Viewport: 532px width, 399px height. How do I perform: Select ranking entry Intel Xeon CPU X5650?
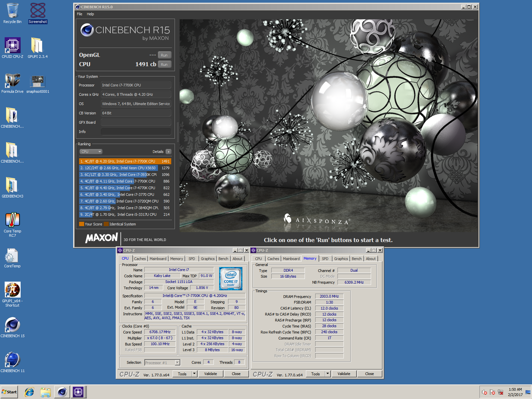(x=125, y=168)
